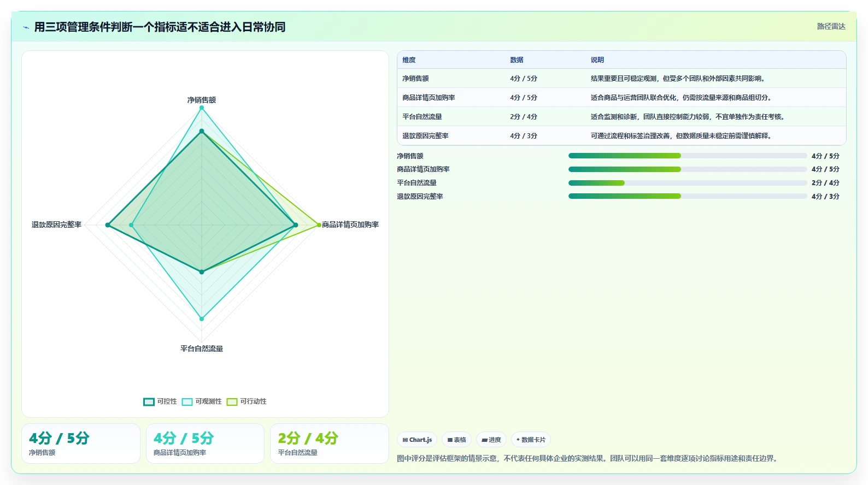
Task: Click the 净销售额 progress bar
Action: coord(688,156)
